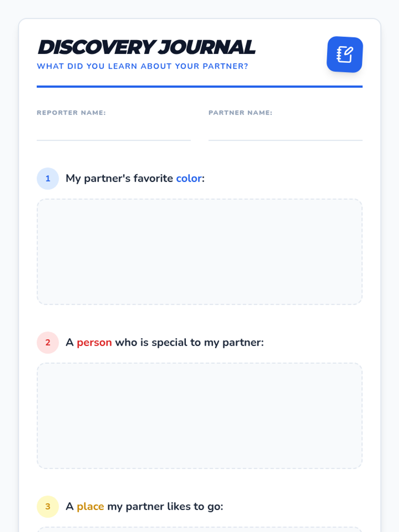Image resolution: width=399 pixels, height=532 pixels.
Task: Click the red number 2 badge
Action: click(x=48, y=342)
